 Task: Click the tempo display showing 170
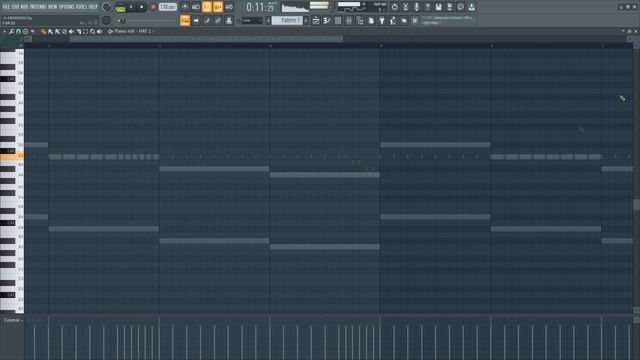coord(167,7)
